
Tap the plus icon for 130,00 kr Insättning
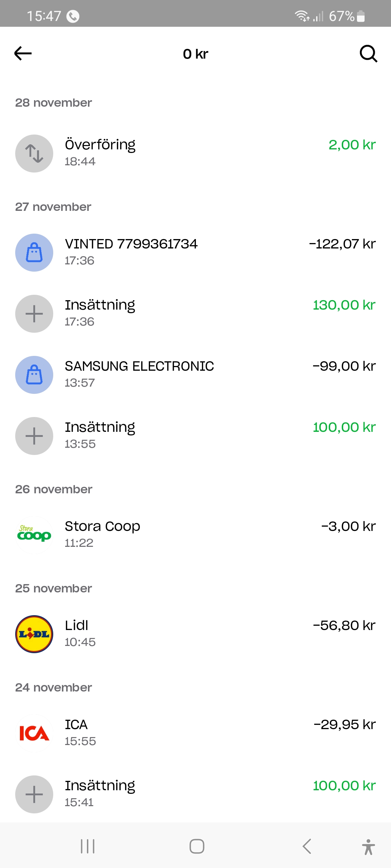(x=34, y=314)
